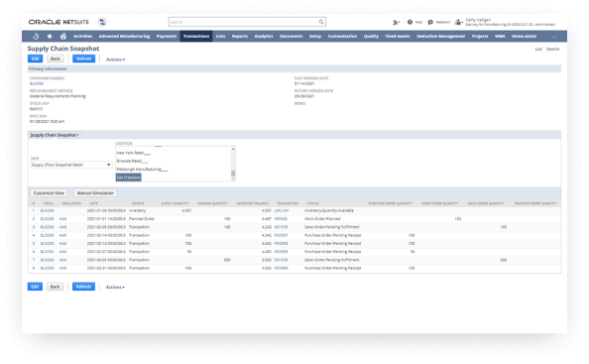
Task: Open the Setup menu
Action: [x=315, y=36]
